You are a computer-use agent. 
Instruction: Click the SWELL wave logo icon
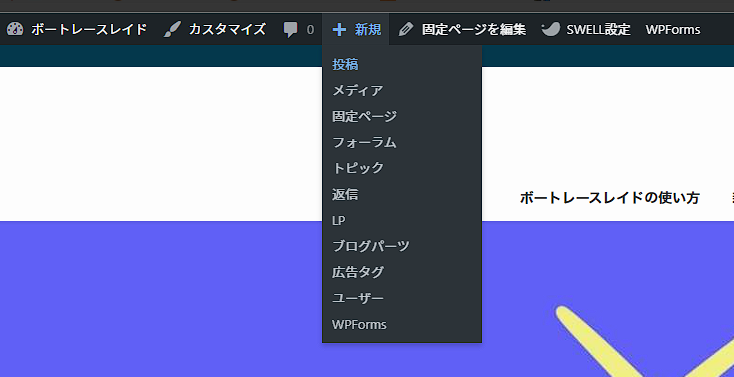pyautogui.click(x=550, y=29)
